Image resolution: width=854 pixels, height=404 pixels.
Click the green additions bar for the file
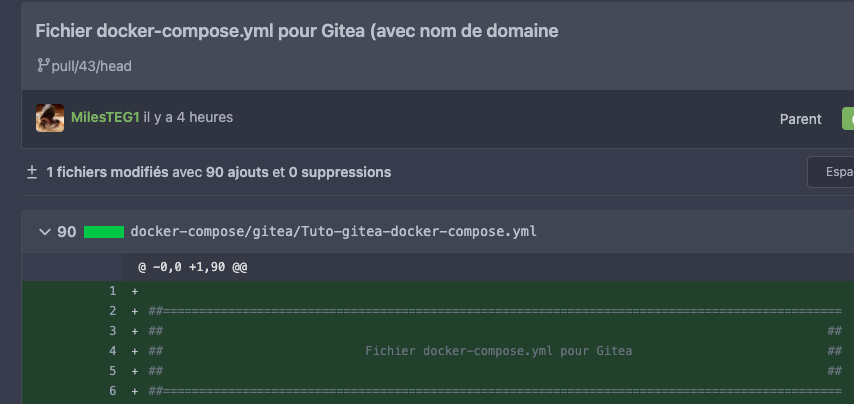(x=104, y=232)
